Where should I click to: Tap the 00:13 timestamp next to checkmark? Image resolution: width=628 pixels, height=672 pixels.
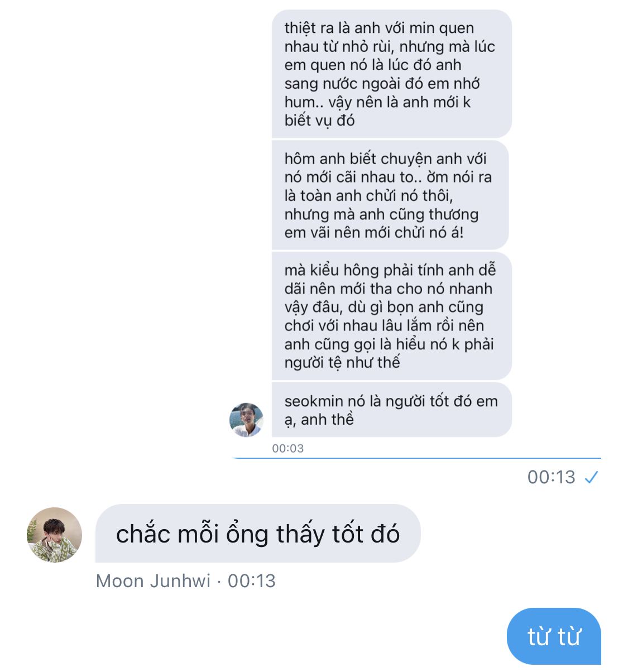(x=552, y=477)
